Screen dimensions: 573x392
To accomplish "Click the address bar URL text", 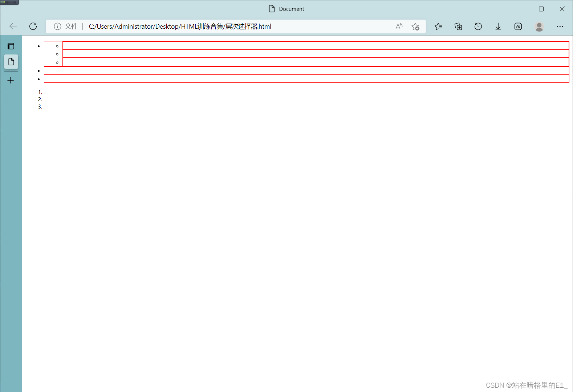I will [180, 26].
